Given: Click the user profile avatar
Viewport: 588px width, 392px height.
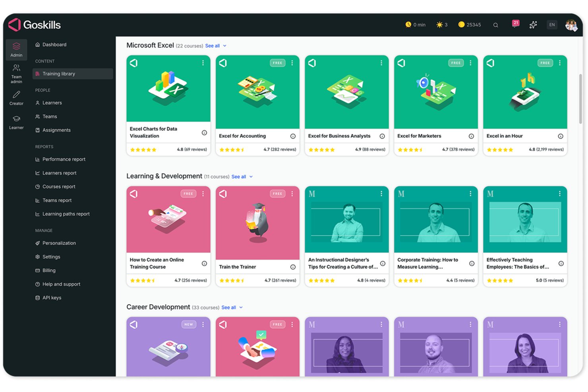Looking at the screenshot, I should tap(571, 25).
